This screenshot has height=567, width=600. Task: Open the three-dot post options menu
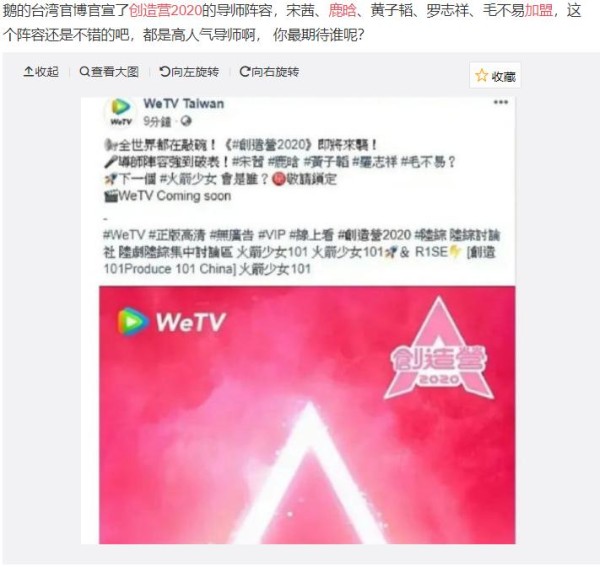(501, 102)
